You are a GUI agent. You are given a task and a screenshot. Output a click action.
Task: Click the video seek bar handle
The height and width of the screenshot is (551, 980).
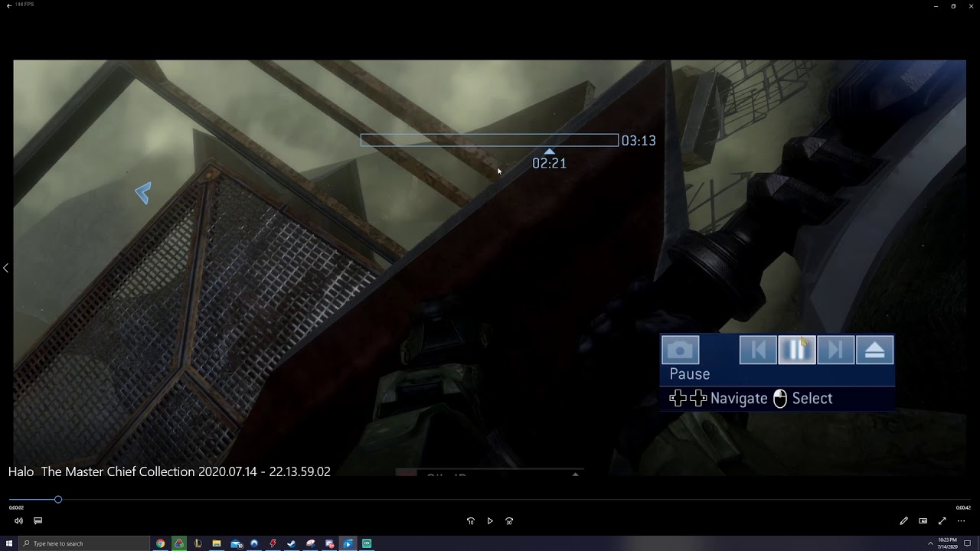[57, 500]
